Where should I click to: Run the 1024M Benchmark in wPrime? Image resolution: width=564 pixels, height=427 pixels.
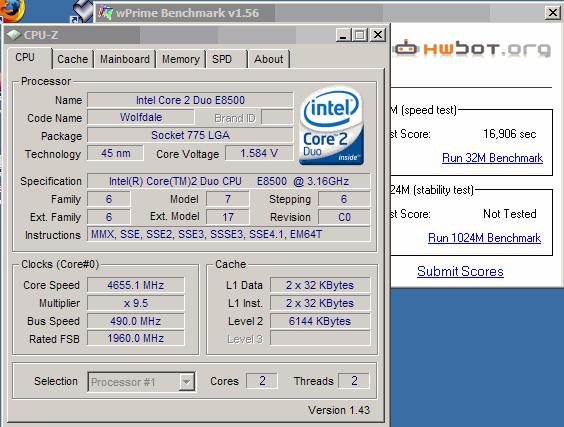pos(485,238)
